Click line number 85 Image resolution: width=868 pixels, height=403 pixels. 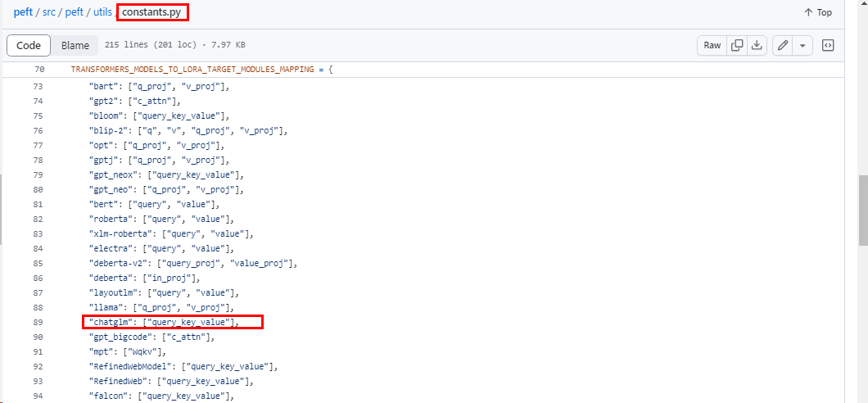tap(38, 263)
